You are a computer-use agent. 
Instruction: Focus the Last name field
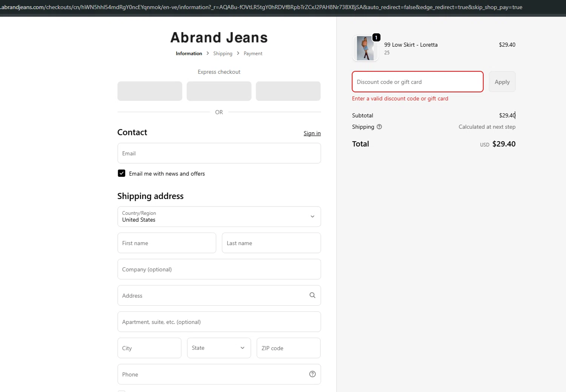click(271, 243)
